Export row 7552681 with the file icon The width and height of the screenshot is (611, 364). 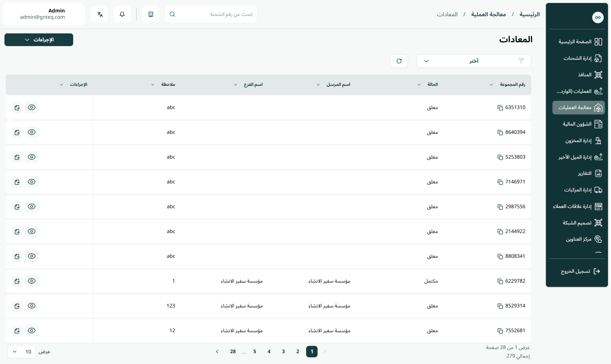click(17, 331)
